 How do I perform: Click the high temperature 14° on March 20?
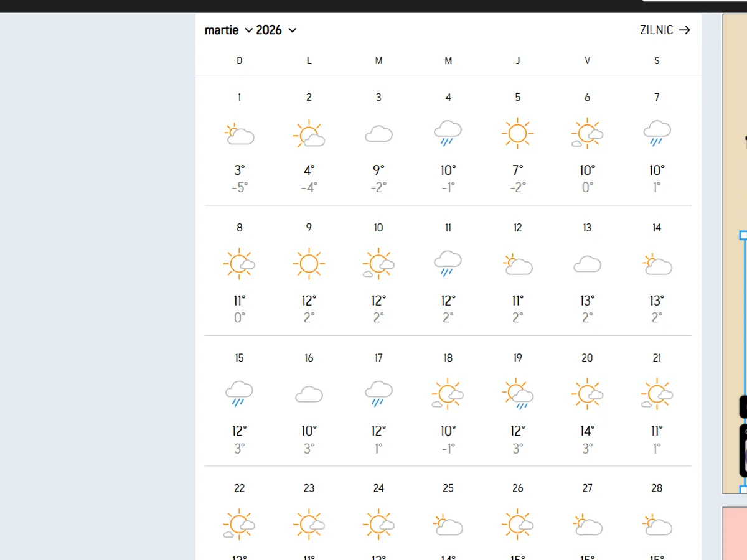pos(586,430)
